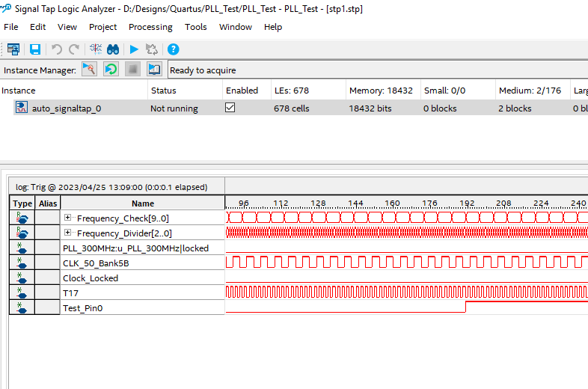Select the Test_Pin0 signal name
The height and width of the screenshot is (389, 588).
coord(82,308)
